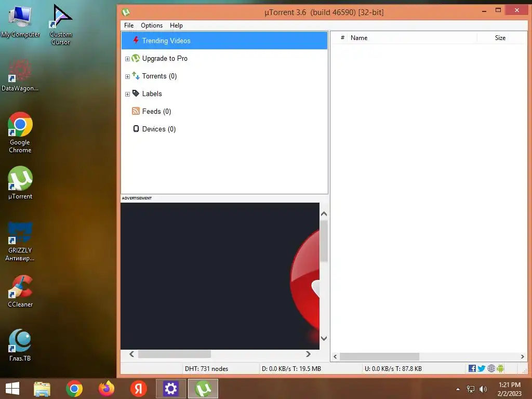This screenshot has height=399, width=532.
Task: Click torrent list scroll right arrow
Action: pos(522,356)
